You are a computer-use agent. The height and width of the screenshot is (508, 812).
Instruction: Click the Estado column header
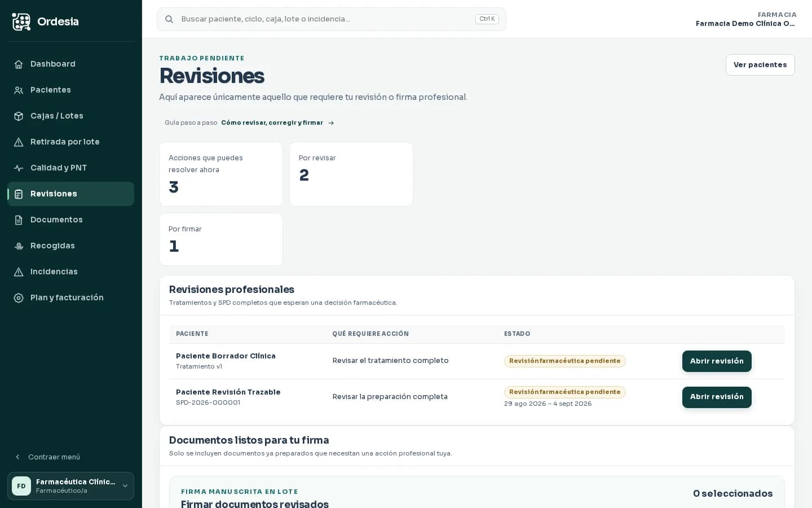pyautogui.click(x=517, y=334)
